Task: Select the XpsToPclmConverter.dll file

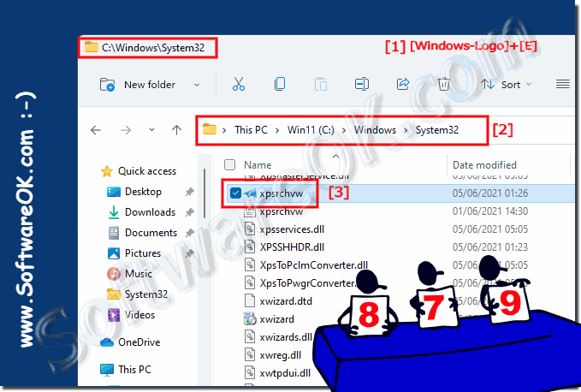Action: coord(313,265)
